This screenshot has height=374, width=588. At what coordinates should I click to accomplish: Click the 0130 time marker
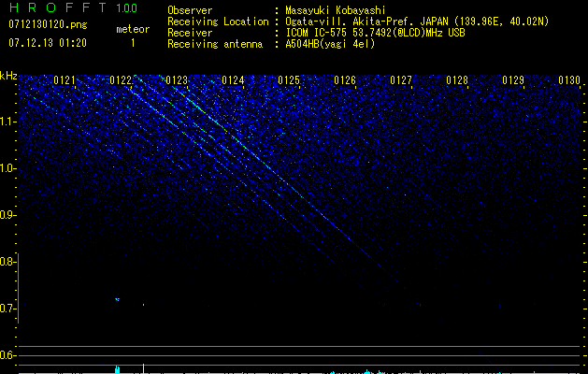click(569, 79)
